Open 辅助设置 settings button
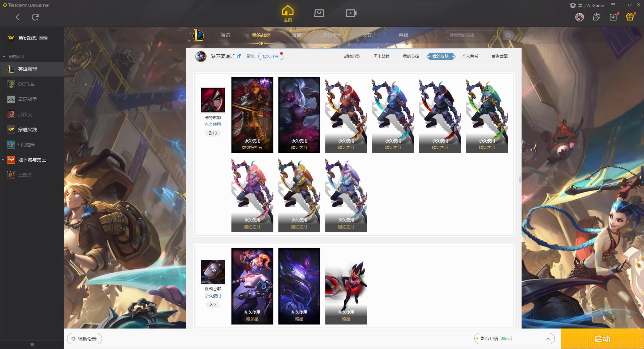The height and width of the screenshot is (349, 644). point(85,339)
